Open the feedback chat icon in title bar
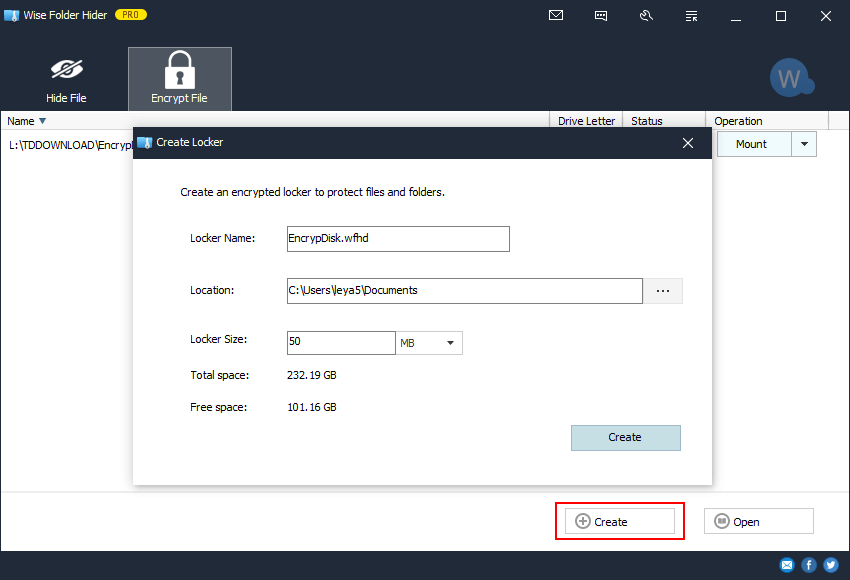The image size is (850, 580). pyautogui.click(x=601, y=16)
